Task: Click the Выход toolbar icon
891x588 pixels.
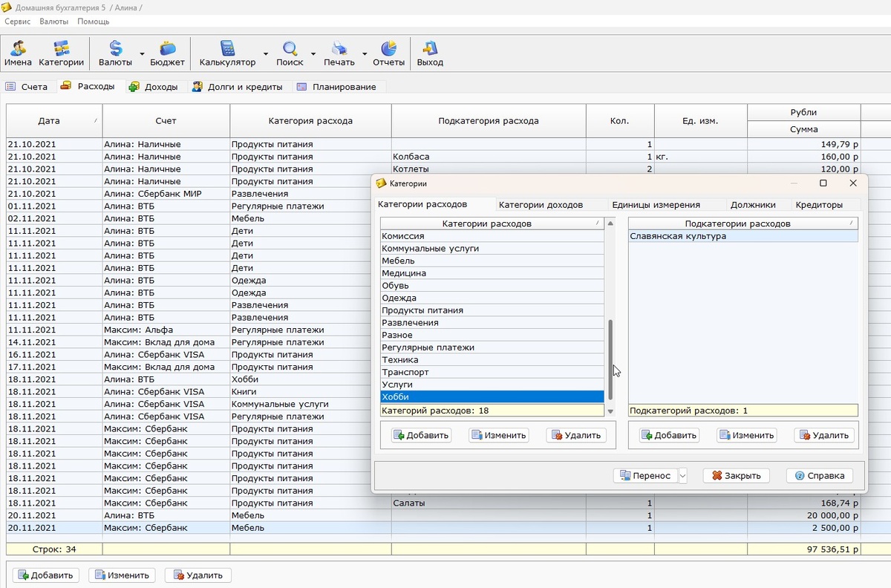Action: pos(430,54)
